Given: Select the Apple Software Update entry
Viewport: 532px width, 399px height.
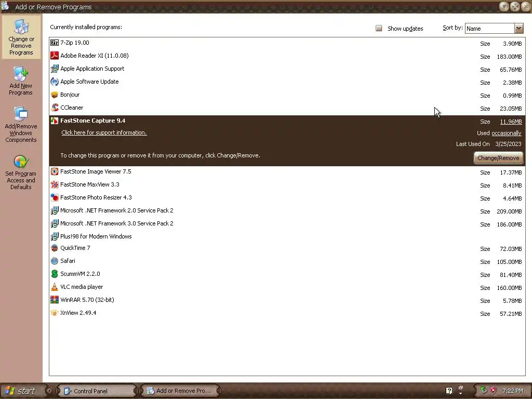Looking at the screenshot, I should point(287,82).
